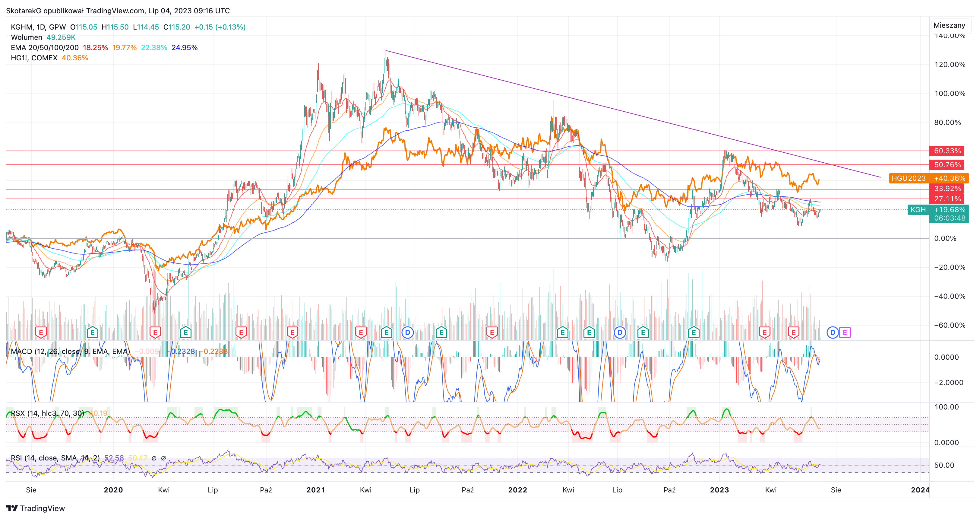Viewport: 980px width, 519px height.
Task: Click the first red E marker near Sie 2019
Action: (x=41, y=333)
